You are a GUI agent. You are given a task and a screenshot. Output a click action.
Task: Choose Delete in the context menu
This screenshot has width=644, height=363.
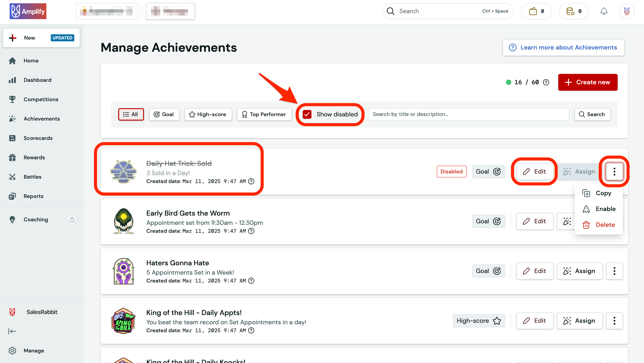coord(605,225)
